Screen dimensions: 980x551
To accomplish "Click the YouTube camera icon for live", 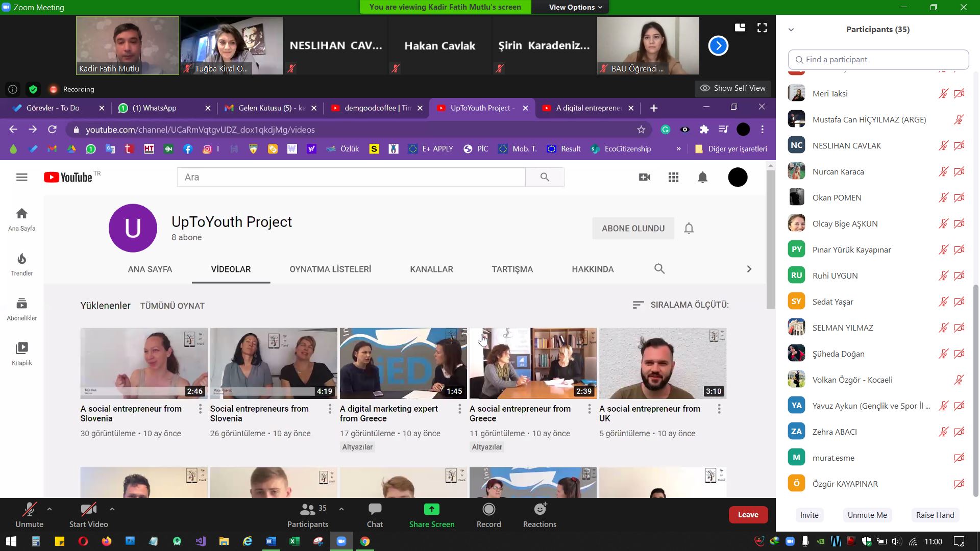I will [x=645, y=176].
